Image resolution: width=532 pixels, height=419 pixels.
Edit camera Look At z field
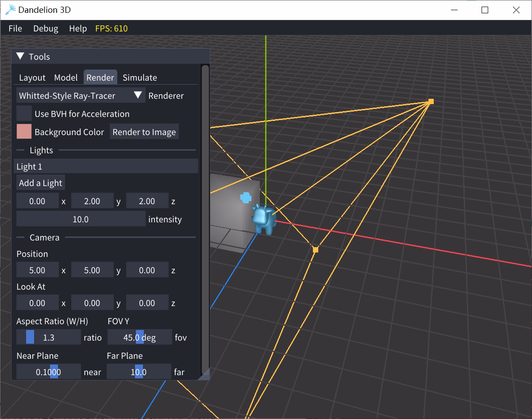pos(147,303)
